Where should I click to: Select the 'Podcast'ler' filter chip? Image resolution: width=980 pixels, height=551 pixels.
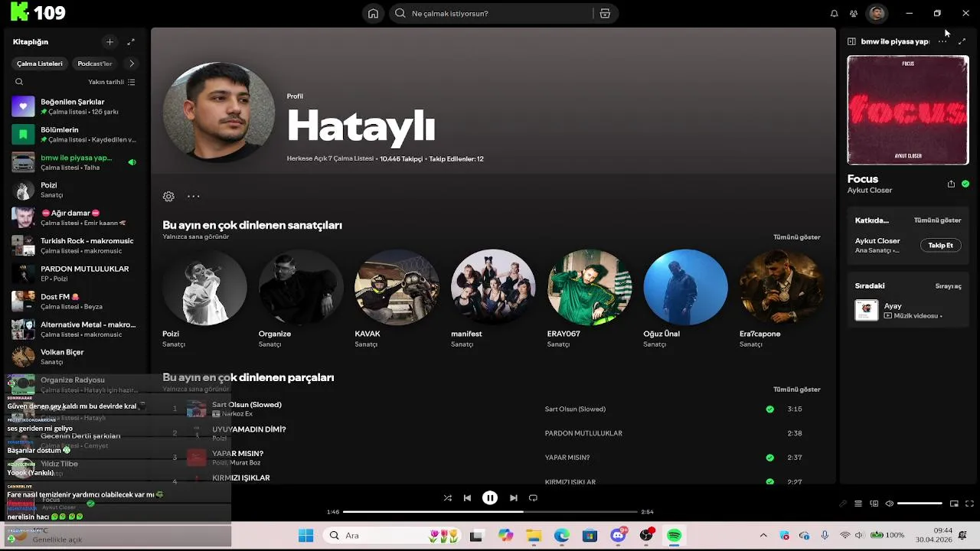click(95, 64)
